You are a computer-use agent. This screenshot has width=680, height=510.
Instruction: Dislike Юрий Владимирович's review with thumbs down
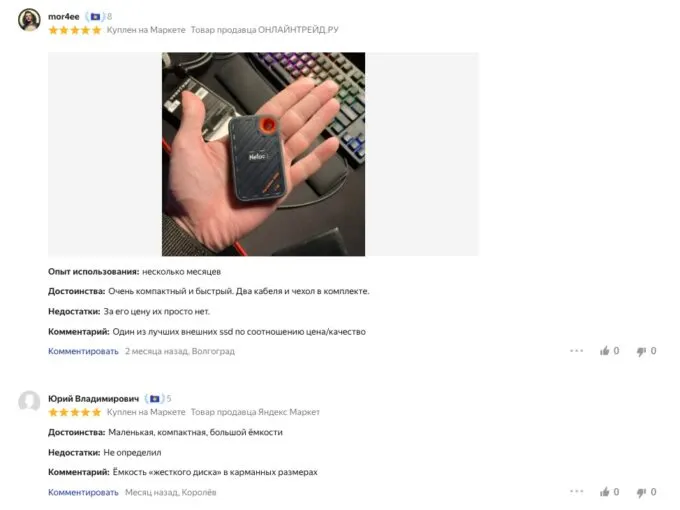[x=641, y=492]
